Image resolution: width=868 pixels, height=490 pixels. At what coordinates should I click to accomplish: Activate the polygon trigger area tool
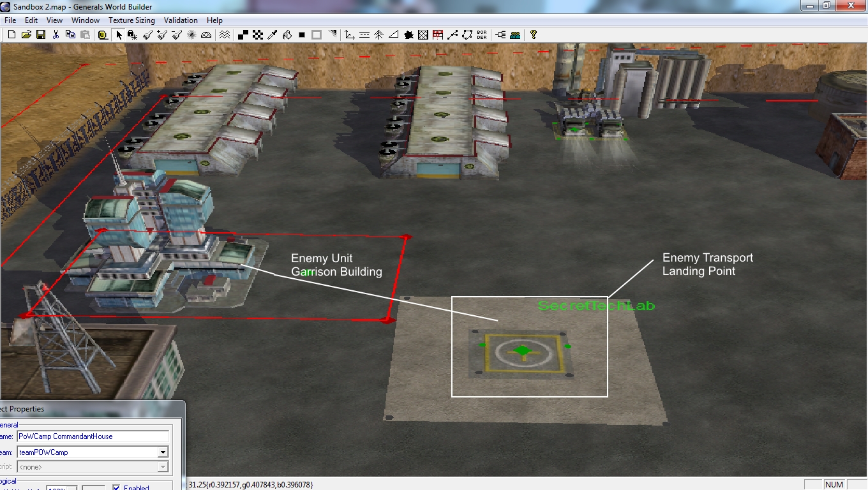coord(467,35)
